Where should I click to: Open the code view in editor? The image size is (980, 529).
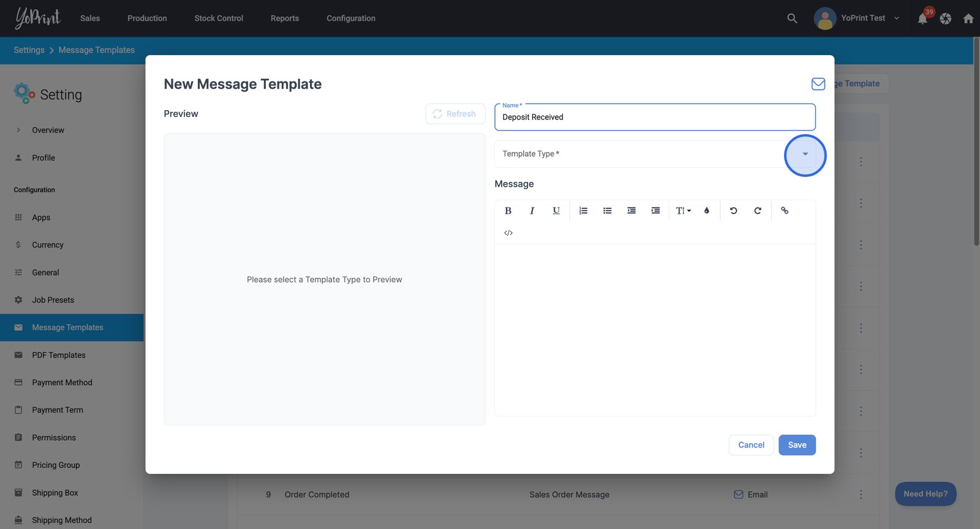click(508, 233)
